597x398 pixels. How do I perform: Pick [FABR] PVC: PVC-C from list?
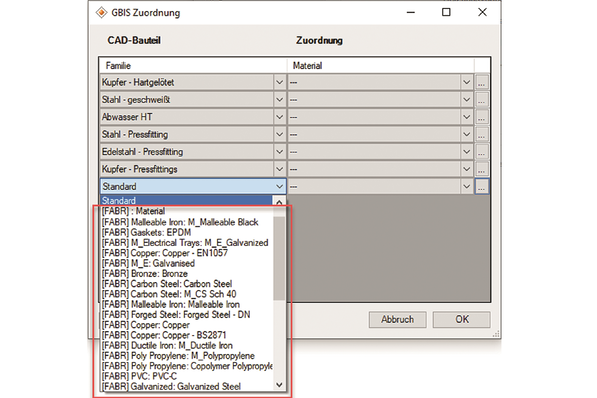click(x=139, y=376)
